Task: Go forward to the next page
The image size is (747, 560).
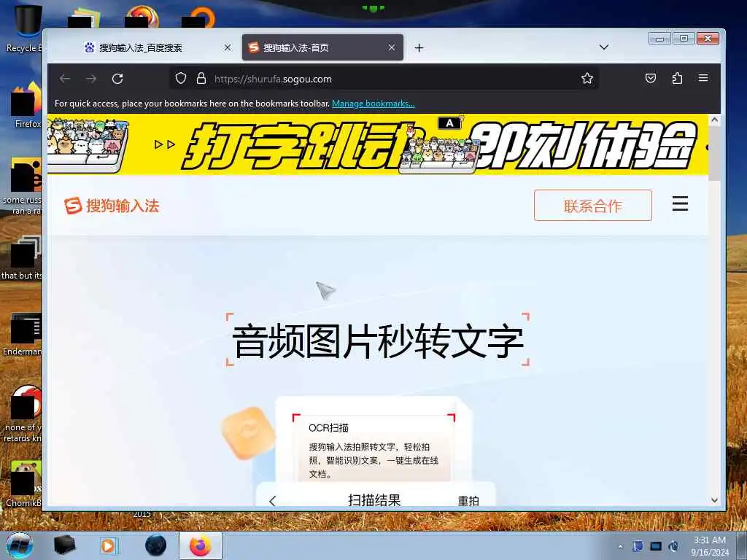Action: [91, 79]
